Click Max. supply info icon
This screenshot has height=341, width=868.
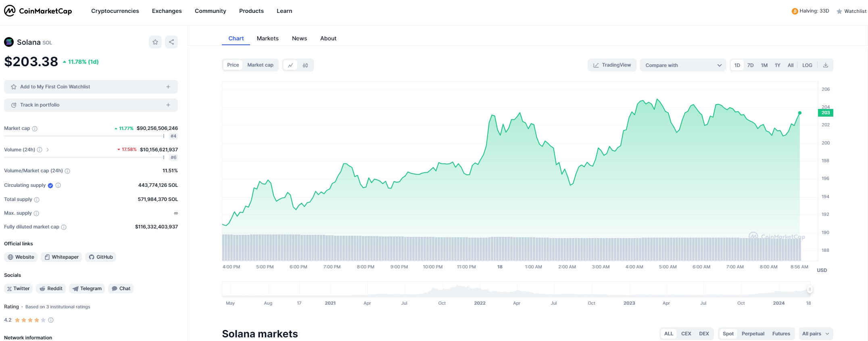click(x=36, y=213)
